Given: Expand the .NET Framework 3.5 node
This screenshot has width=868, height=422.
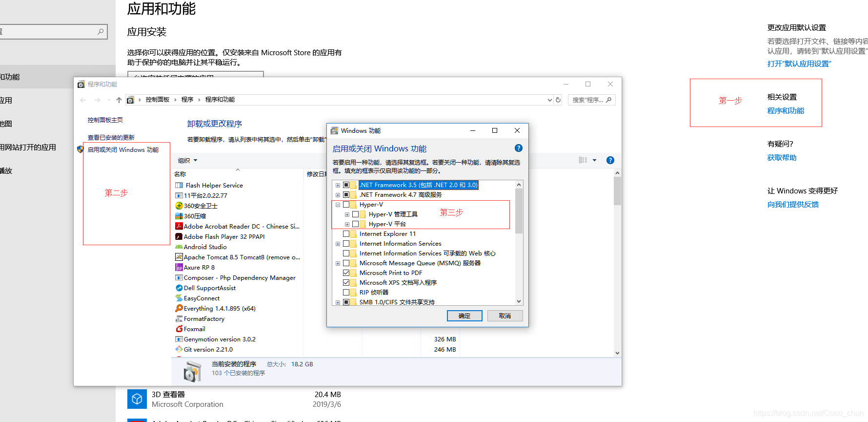Looking at the screenshot, I should pos(338,185).
